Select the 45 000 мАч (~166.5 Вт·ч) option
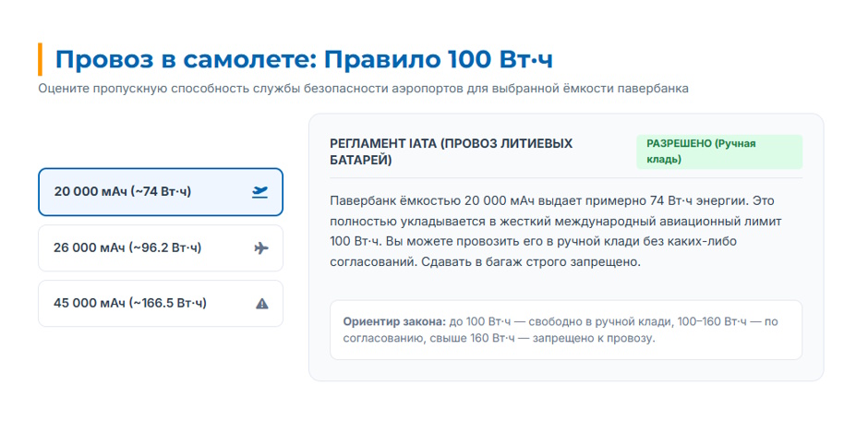 [161, 303]
